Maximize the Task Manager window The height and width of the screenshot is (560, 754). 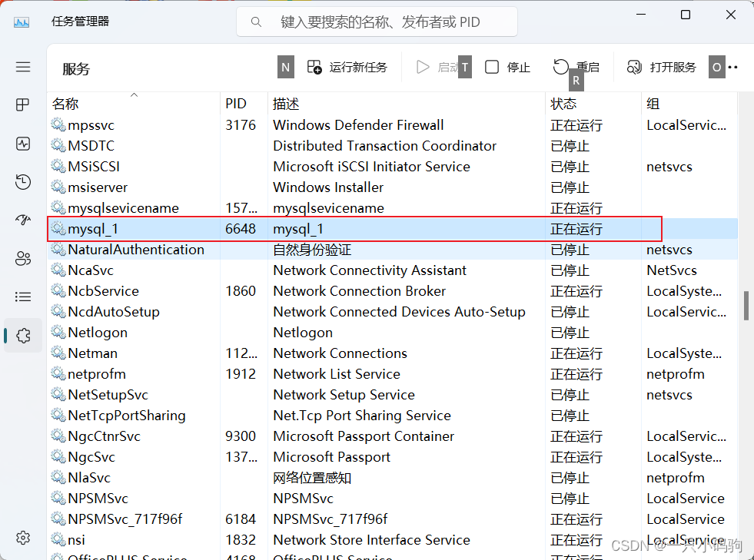(x=686, y=15)
